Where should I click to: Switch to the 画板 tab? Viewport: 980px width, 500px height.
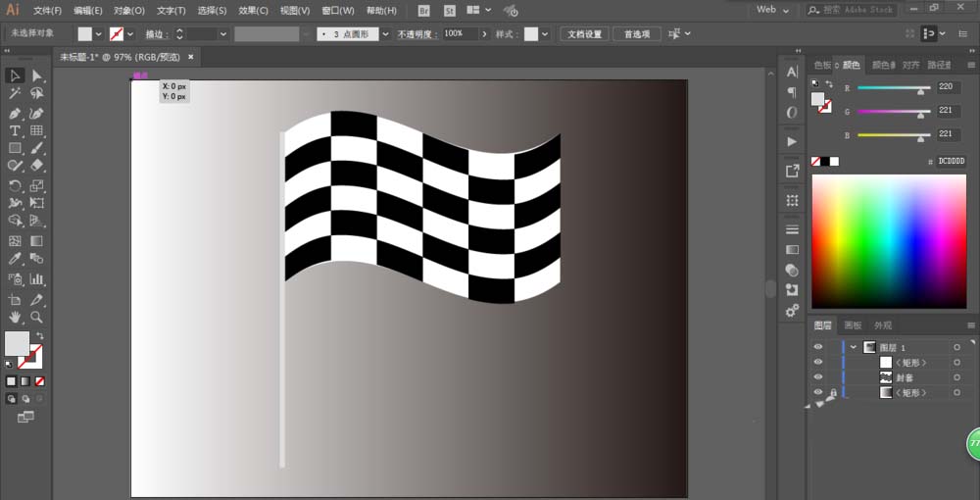[853, 325]
